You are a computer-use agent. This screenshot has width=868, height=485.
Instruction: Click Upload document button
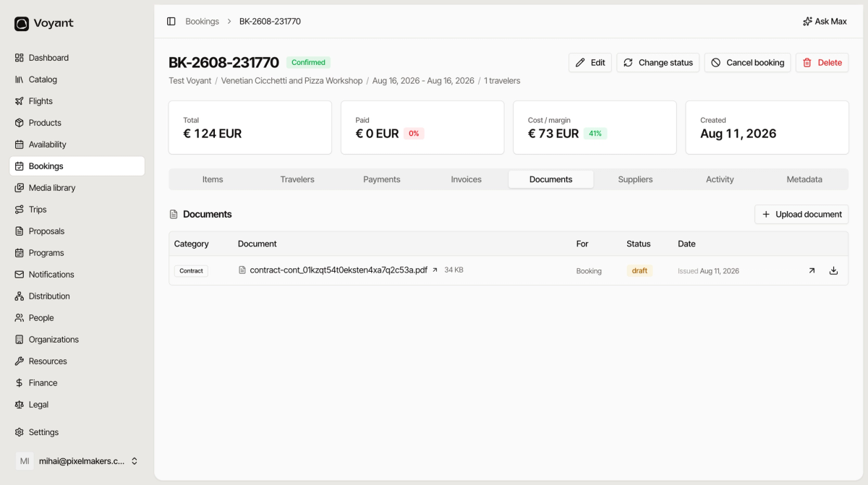[801, 214]
